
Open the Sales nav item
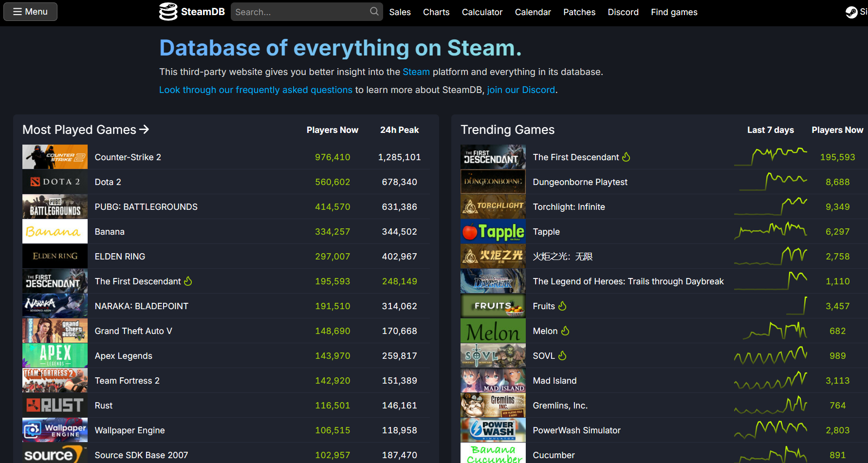tap(400, 12)
